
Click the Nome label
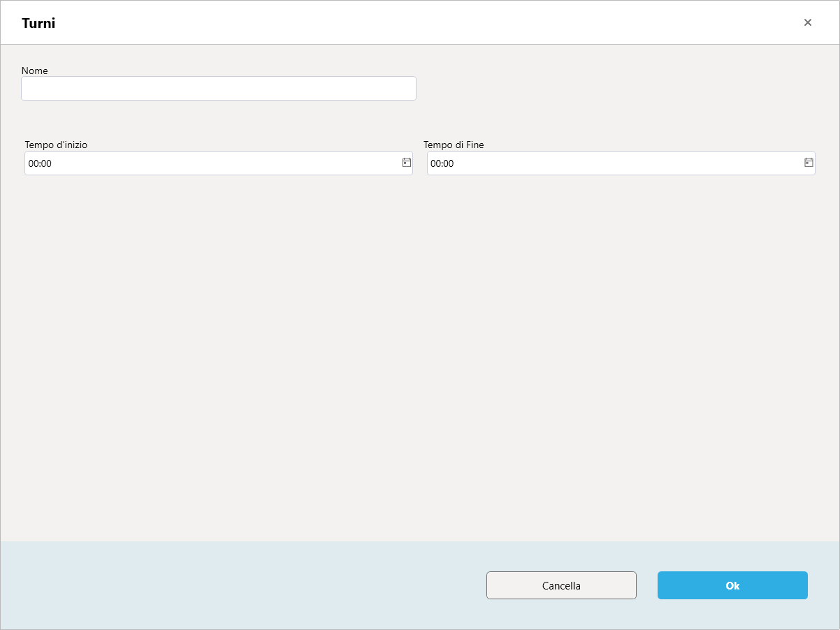[35, 71]
